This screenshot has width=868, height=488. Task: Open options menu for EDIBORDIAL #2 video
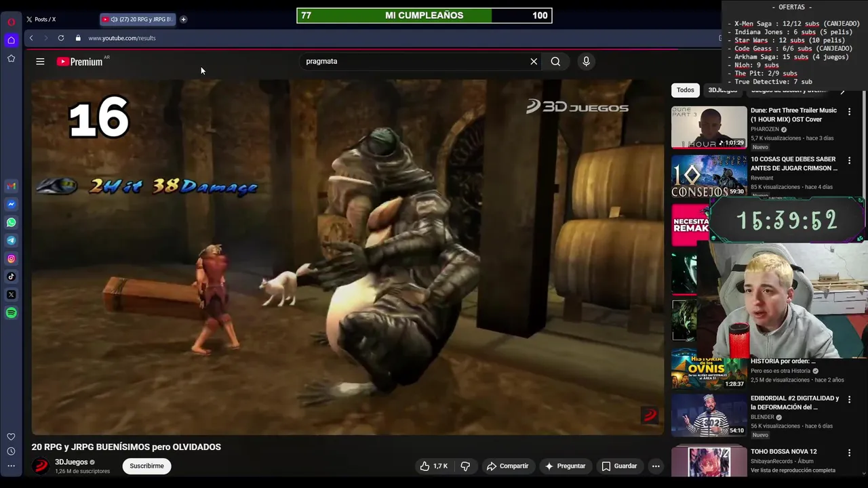(849, 399)
